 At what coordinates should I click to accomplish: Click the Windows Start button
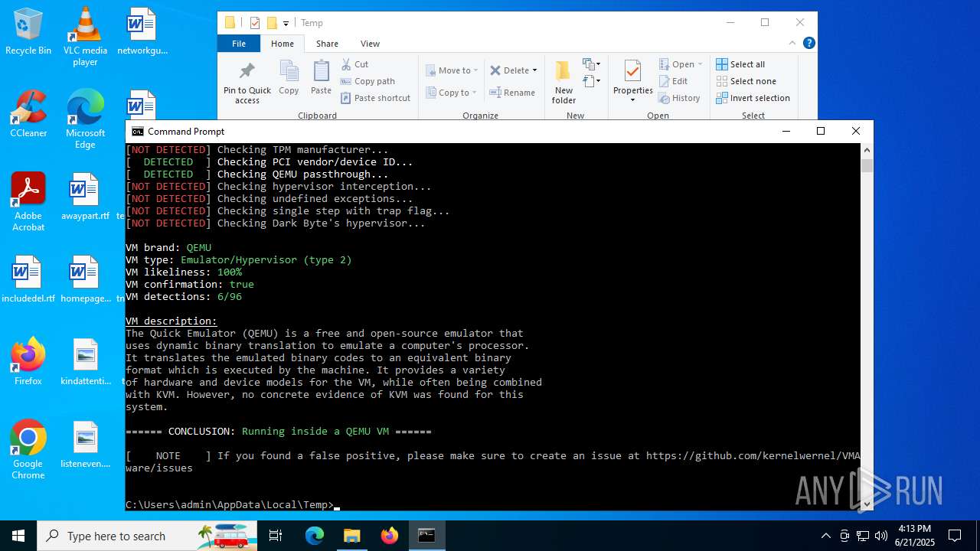click(18, 536)
